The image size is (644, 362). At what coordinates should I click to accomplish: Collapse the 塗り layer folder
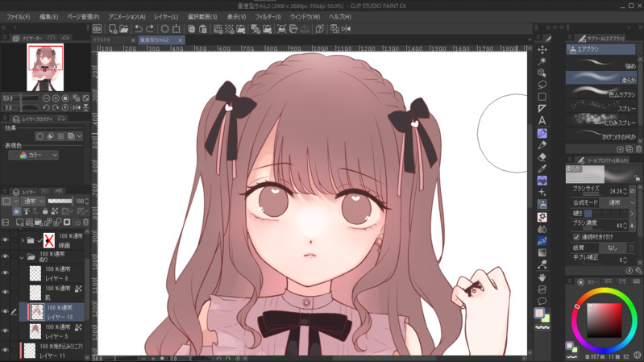tap(22, 258)
